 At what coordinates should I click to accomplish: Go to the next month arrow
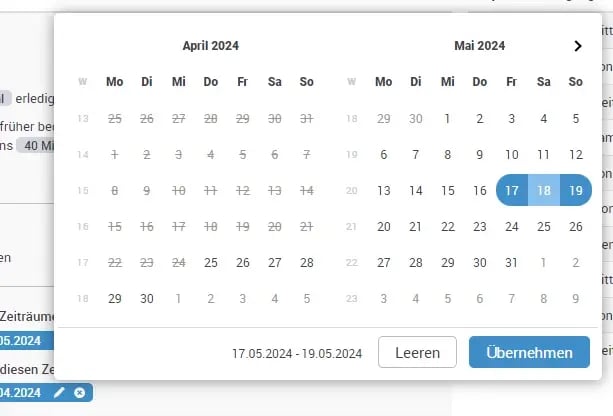tap(577, 45)
